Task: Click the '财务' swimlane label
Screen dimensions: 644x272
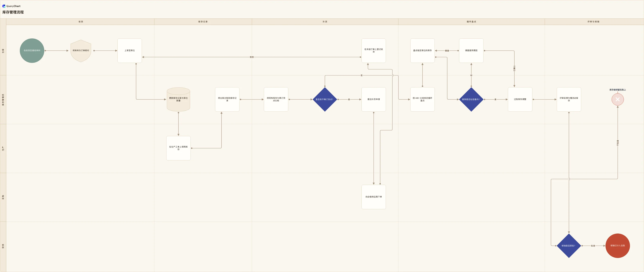Action: click(3, 246)
